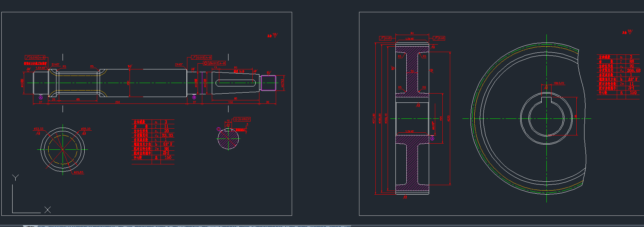Select datum A marker under the shaft
Image resolution: width=644 pixels, height=227 pixels.
click(41, 98)
